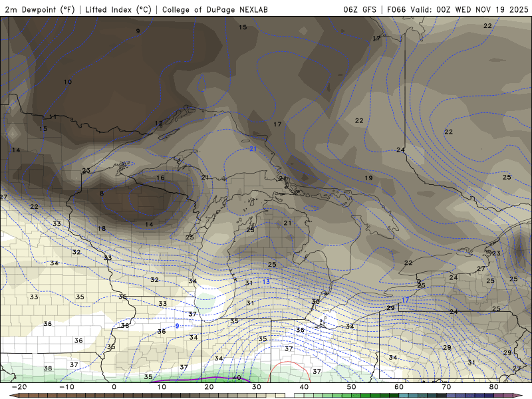Click the "0" color scale label

coord(114,387)
